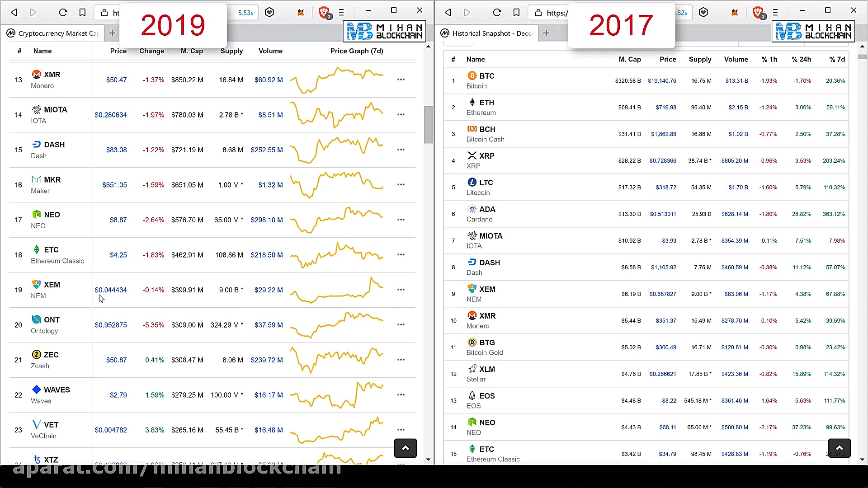The height and width of the screenshot is (488, 868).
Task: Click the scroll-to-top button in the right window
Action: pos(839,448)
